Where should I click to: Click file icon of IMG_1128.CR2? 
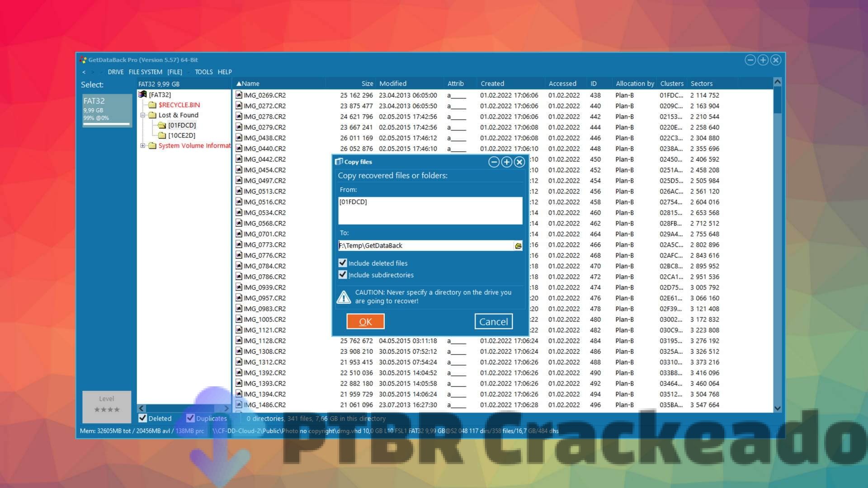click(x=239, y=341)
